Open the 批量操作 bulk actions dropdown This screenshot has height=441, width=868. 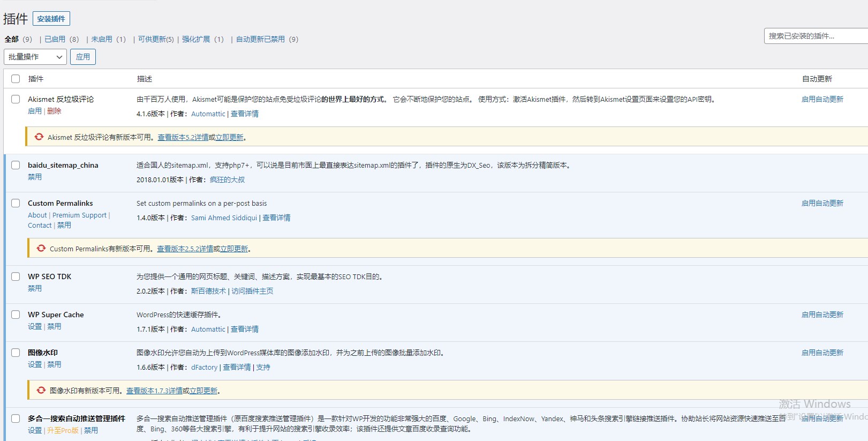point(35,57)
